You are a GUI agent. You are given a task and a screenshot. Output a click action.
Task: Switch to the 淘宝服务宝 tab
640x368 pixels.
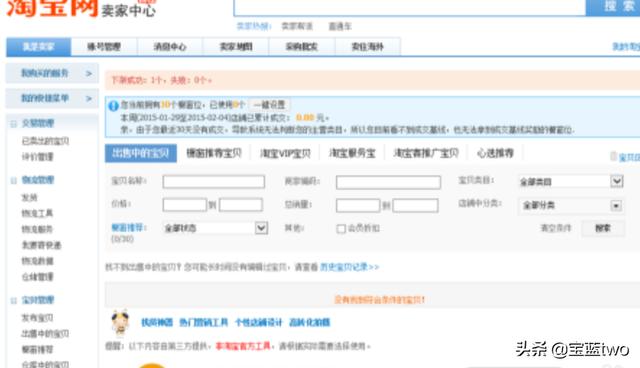pos(352,153)
